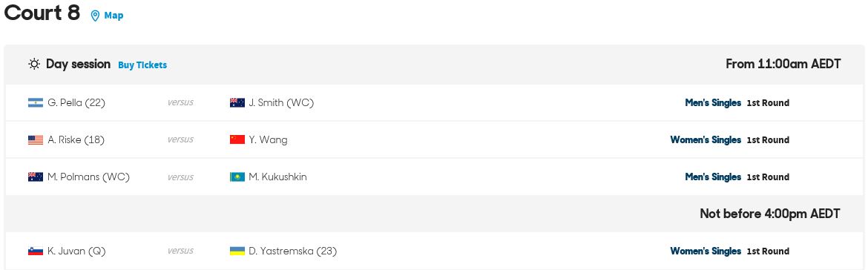Click Ukraine flag next to D. Yastremska
This screenshot has width=868, height=270.
pos(237,251)
